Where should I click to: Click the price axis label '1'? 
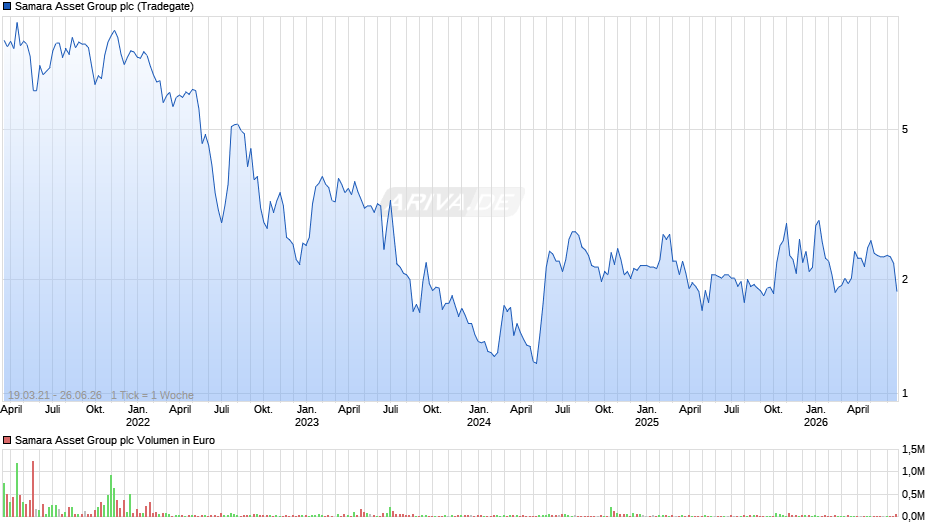(x=905, y=393)
